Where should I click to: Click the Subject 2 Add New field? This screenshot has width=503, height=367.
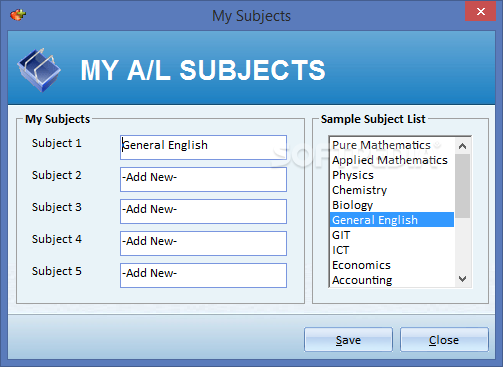(x=203, y=179)
